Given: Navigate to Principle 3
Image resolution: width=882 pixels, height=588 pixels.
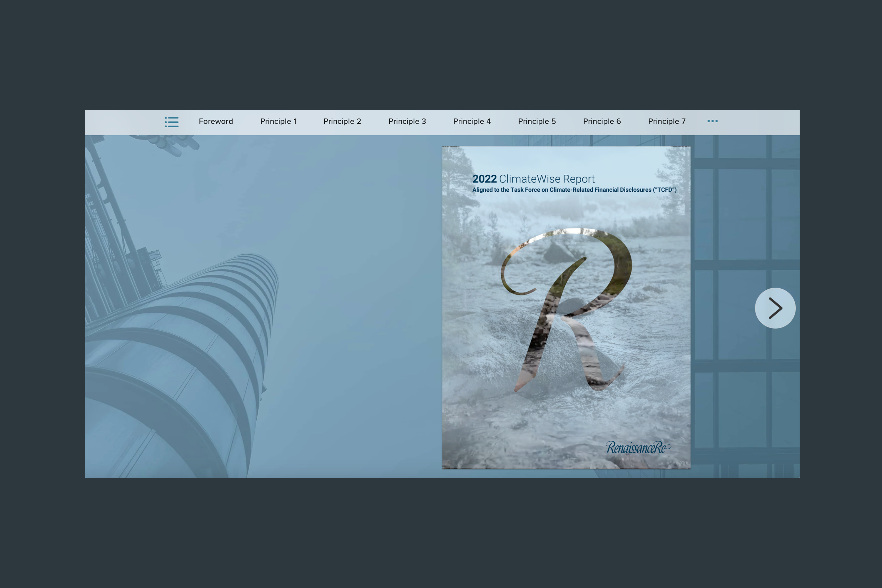Looking at the screenshot, I should [407, 121].
